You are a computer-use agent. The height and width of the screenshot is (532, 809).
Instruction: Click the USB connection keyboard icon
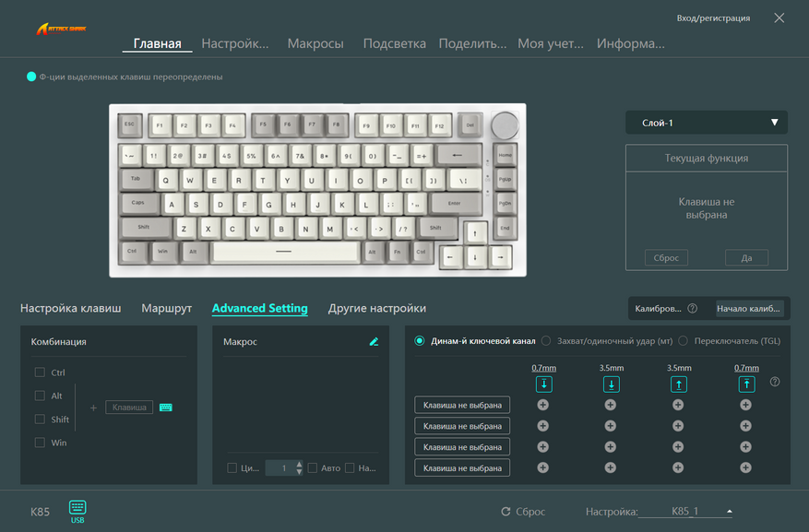click(77, 507)
